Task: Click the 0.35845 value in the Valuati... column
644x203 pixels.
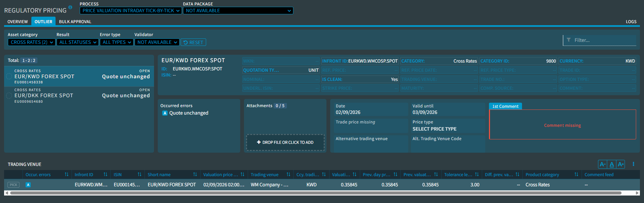Action: point(349,185)
